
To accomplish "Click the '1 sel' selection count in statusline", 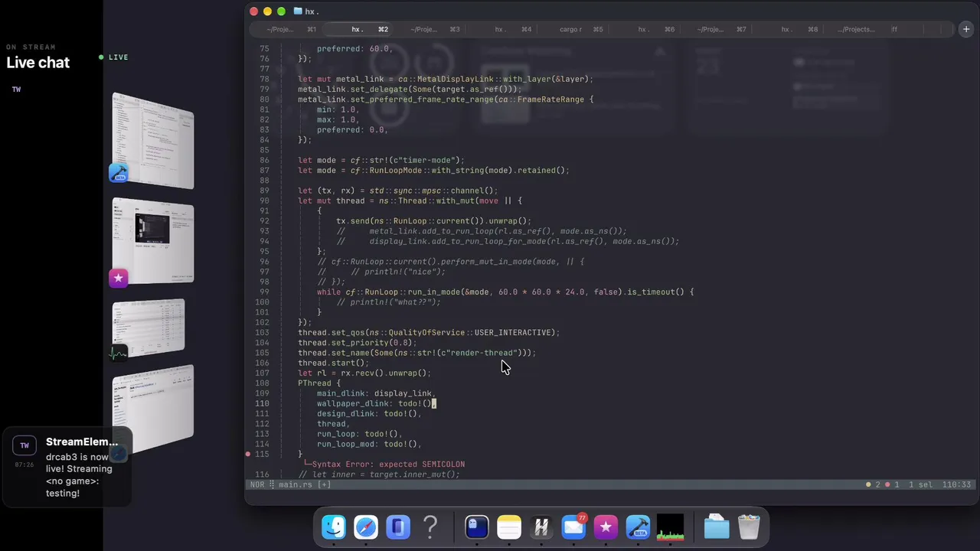I will tap(922, 484).
